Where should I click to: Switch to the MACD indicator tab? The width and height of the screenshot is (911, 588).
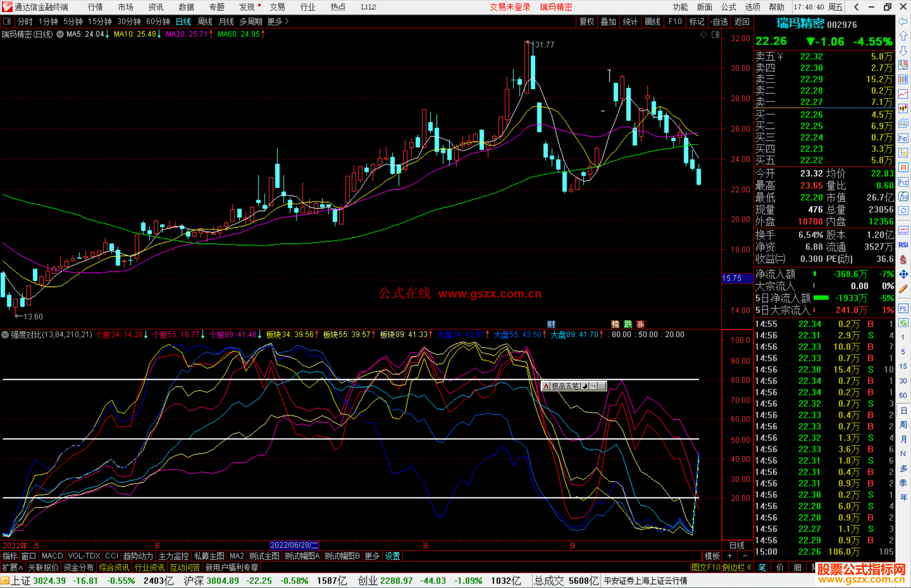pos(52,556)
